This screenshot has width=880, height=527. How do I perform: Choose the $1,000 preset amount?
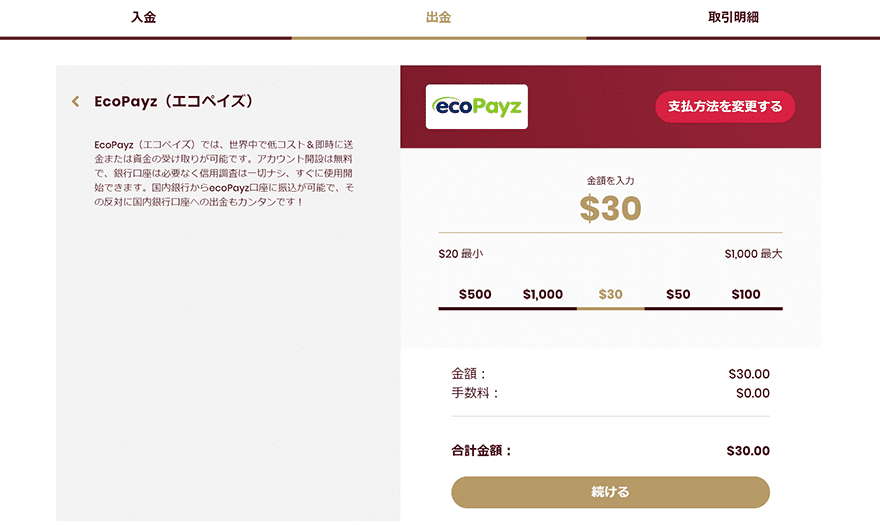(543, 295)
